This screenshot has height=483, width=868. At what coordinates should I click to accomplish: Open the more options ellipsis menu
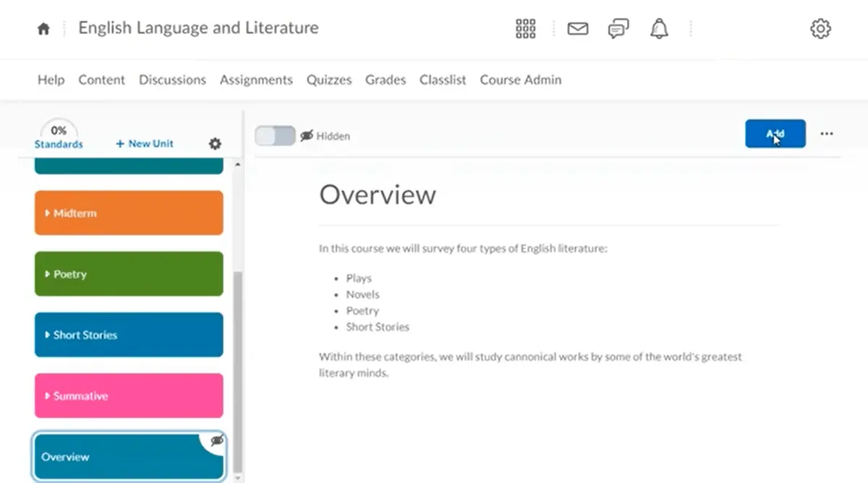pyautogui.click(x=827, y=134)
